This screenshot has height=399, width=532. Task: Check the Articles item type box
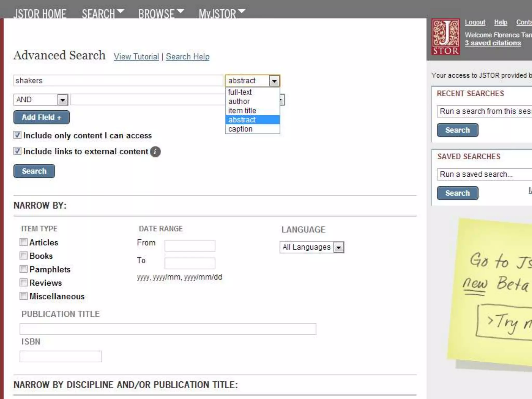click(23, 242)
